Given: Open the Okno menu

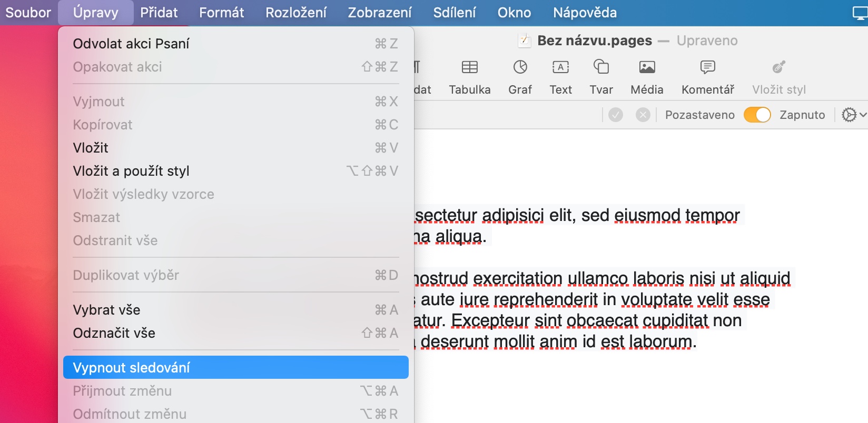Looking at the screenshot, I should (514, 13).
